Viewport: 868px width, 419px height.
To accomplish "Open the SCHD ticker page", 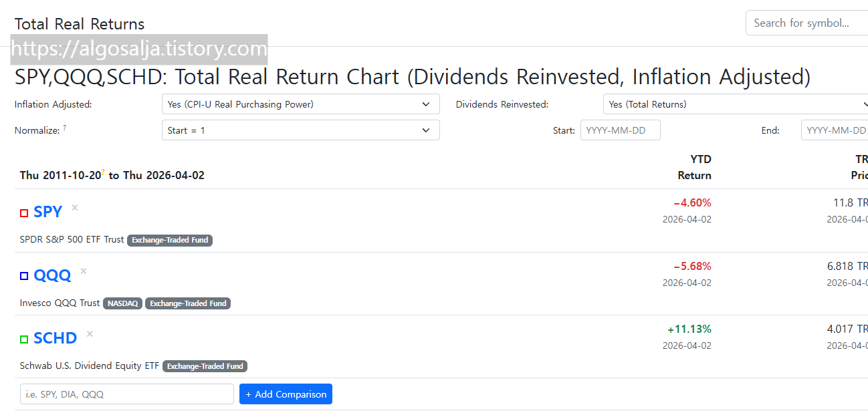I will point(55,337).
